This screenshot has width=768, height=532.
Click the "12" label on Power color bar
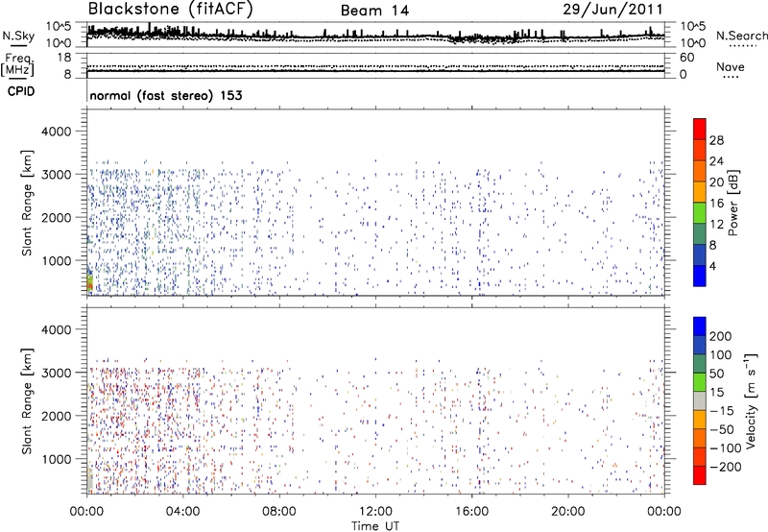pos(716,225)
